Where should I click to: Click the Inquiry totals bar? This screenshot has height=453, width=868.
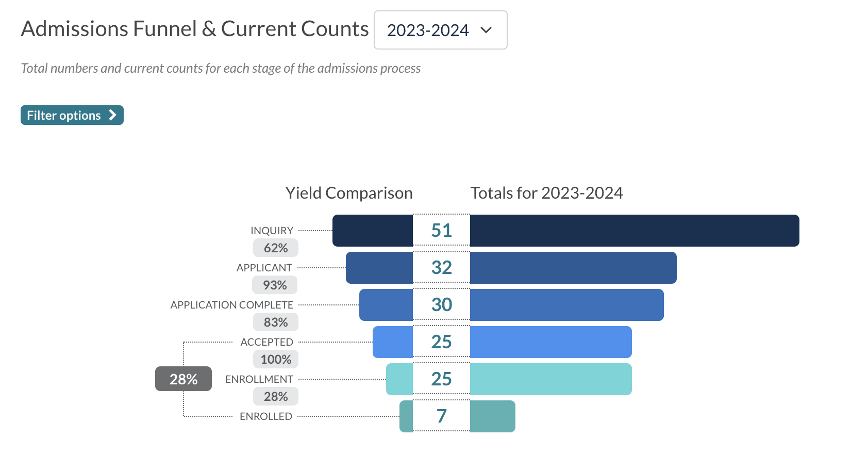pos(634,231)
